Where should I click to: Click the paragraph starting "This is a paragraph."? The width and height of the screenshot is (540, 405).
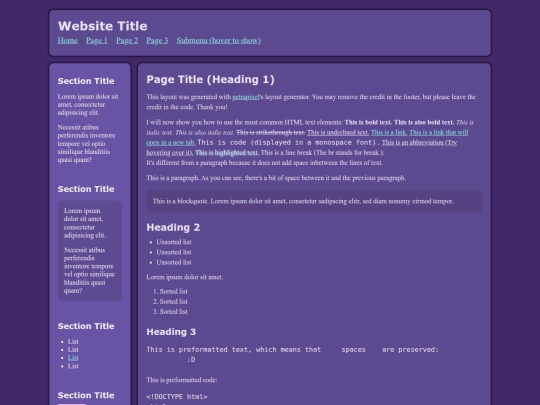pos(276,178)
